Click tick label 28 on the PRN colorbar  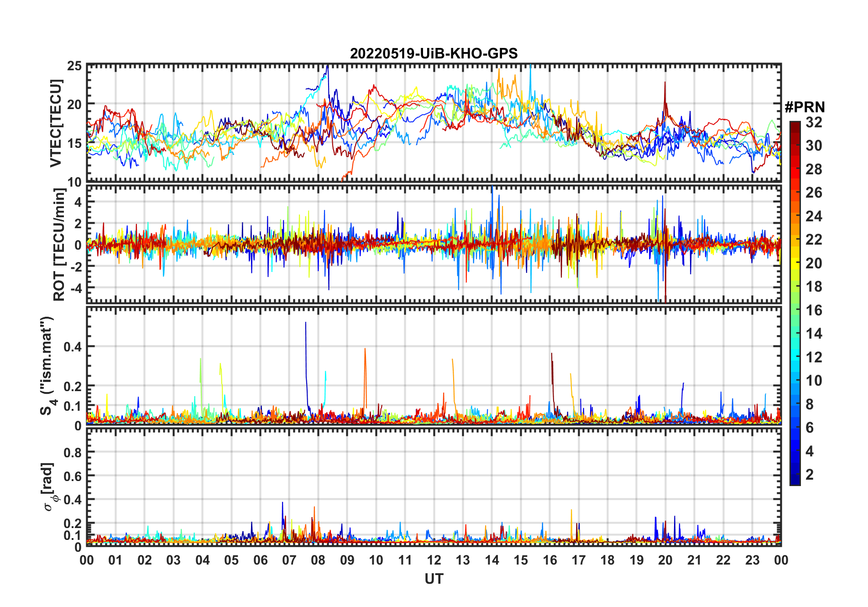click(x=814, y=169)
